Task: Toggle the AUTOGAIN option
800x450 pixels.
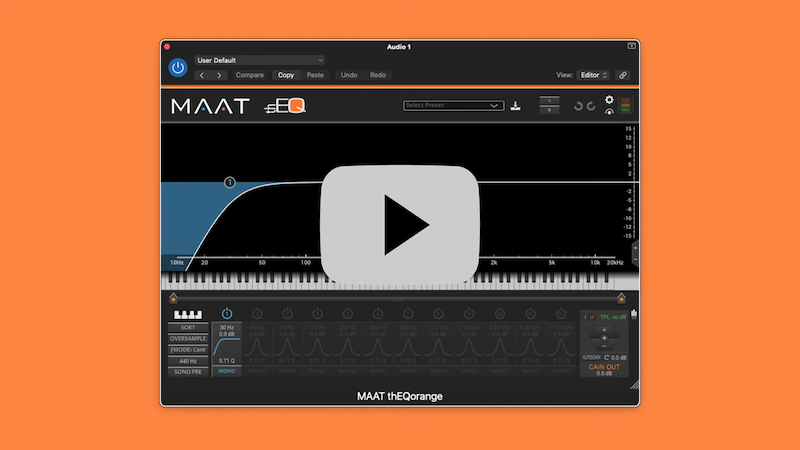Action: 592,358
